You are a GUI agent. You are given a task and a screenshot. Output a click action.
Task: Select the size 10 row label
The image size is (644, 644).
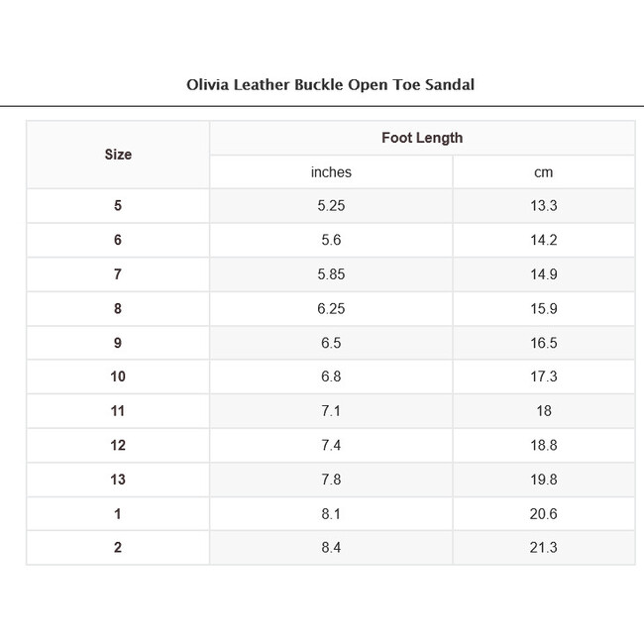118,376
